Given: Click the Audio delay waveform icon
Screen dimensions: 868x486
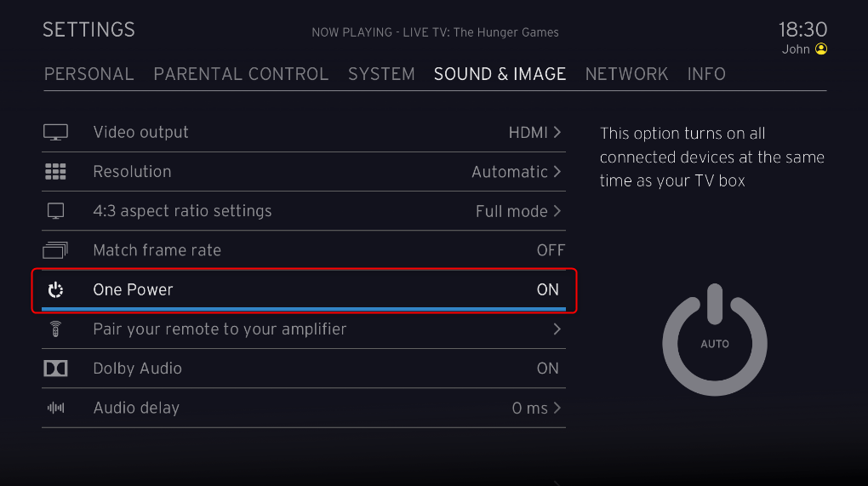Looking at the screenshot, I should [55, 408].
